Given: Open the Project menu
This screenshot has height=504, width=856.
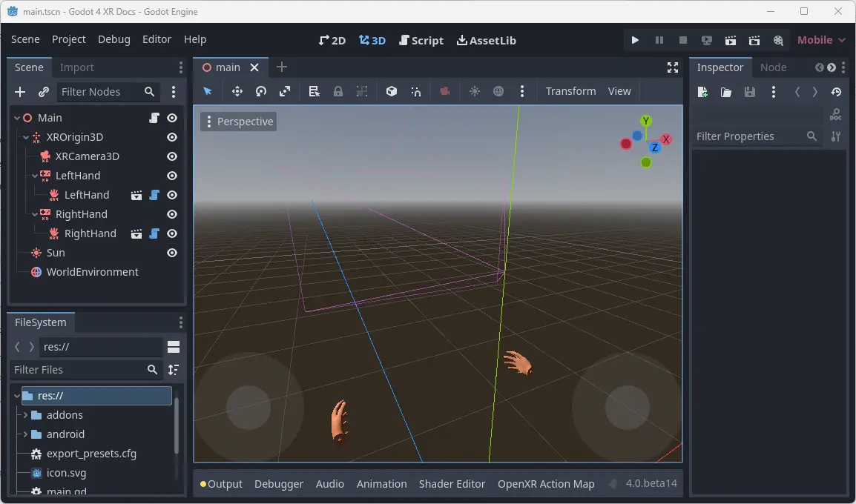Looking at the screenshot, I should point(69,39).
